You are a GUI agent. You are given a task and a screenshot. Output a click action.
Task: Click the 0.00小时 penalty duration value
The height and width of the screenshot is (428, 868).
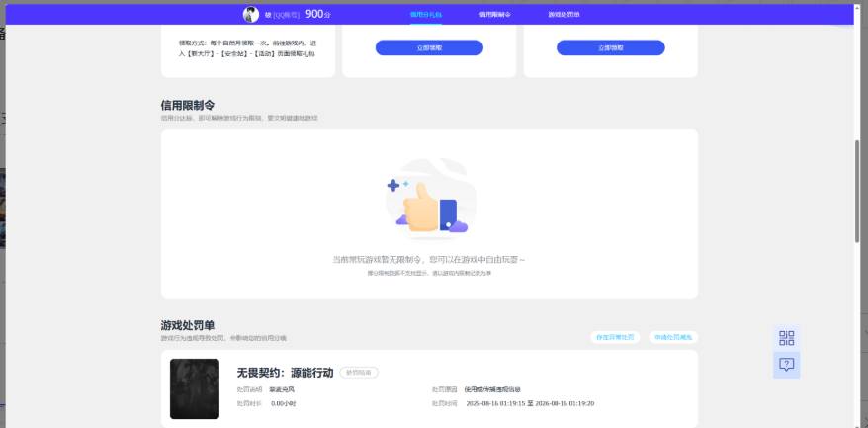[x=284, y=403]
